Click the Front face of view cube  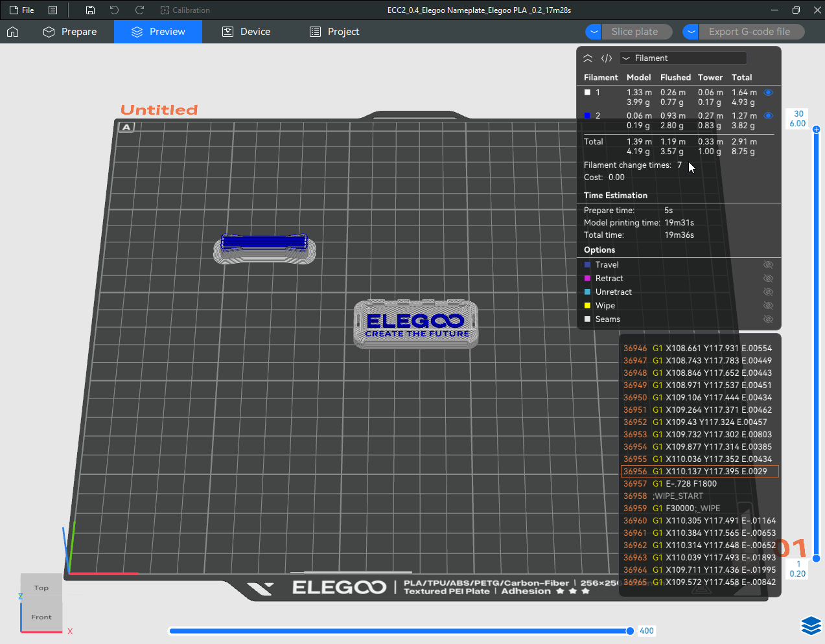(41, 617)
